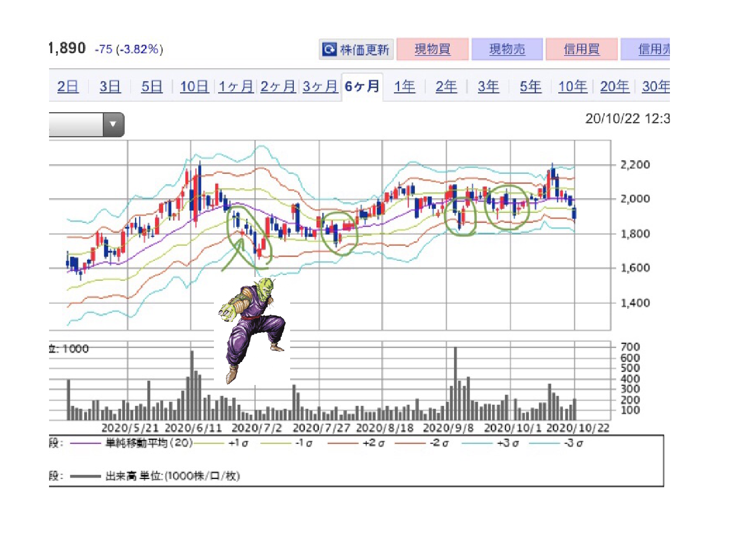Select the 3日 chart period
The height and width of the screenshot is (554, 756).
tap(110, 86)
